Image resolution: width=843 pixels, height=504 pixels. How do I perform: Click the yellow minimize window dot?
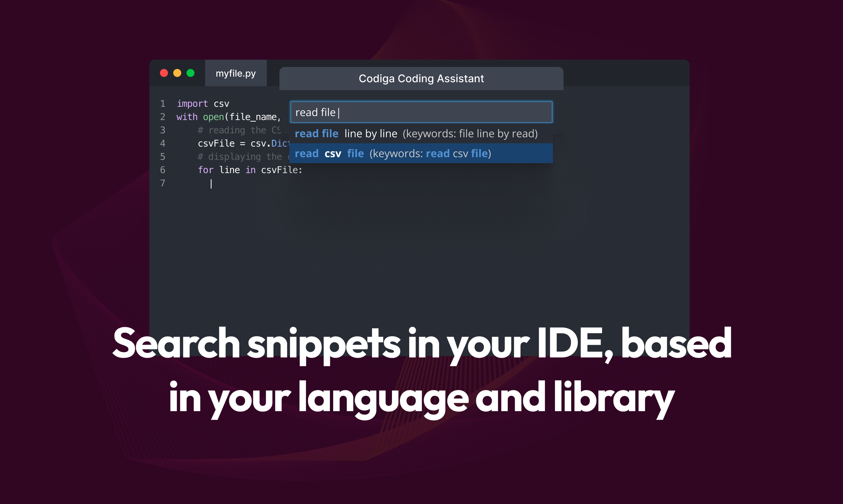click(177, 73)
